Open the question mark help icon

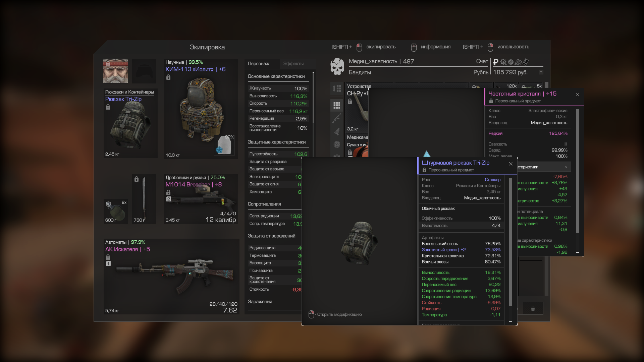tap(541, 72)
